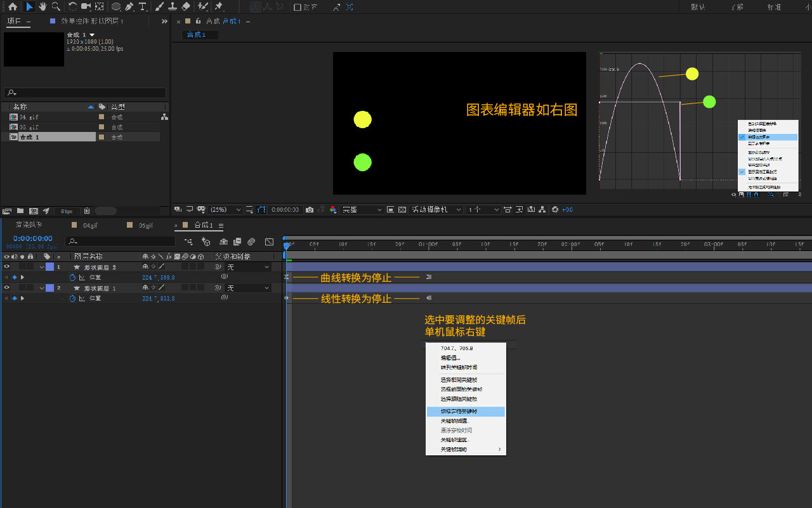Toggle the frame blending enable icon
Viewport: 812px width, 508px height.
[237, 242]
